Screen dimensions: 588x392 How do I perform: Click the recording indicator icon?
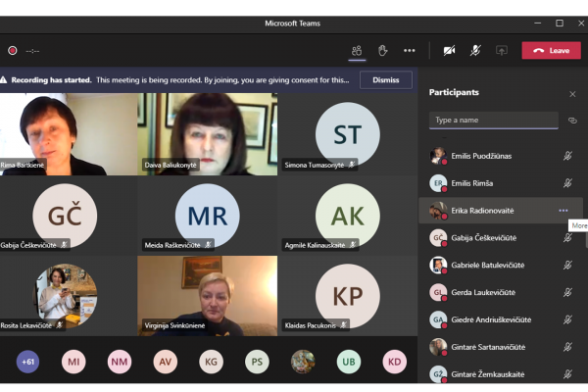(13, 51)
